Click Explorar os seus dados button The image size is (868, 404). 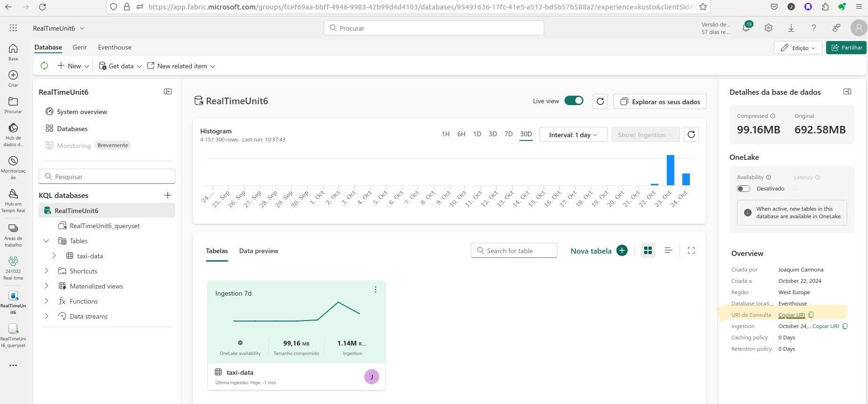(660, 101)
